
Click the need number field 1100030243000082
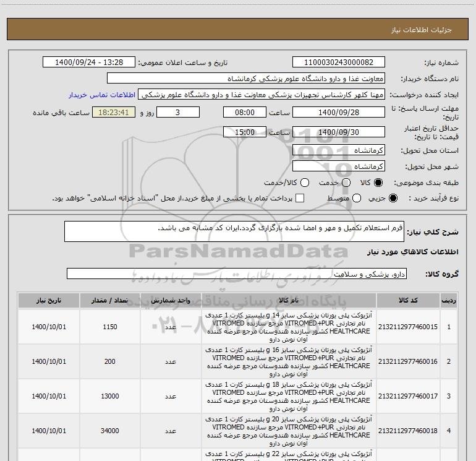tap(339, 62)
